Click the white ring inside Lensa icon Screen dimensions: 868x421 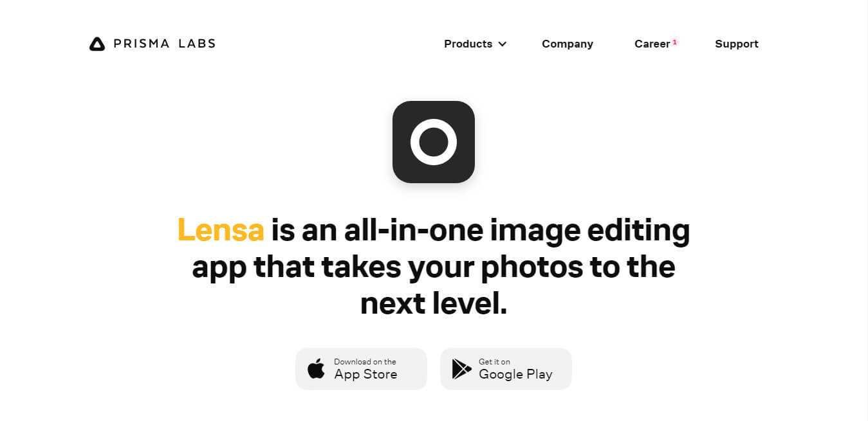coord(434,142)
